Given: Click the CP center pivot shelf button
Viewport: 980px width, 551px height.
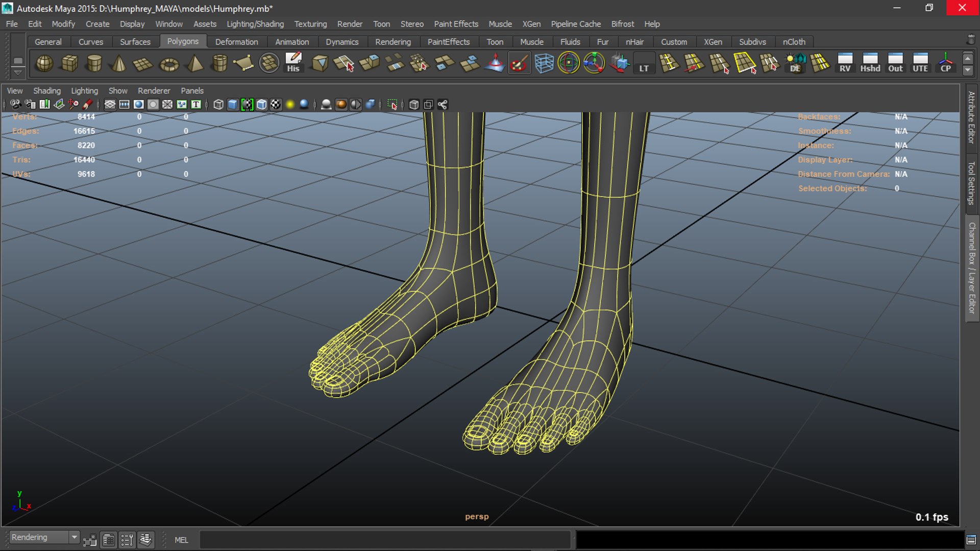Looking at the screenshot, I should coord(945,63).
